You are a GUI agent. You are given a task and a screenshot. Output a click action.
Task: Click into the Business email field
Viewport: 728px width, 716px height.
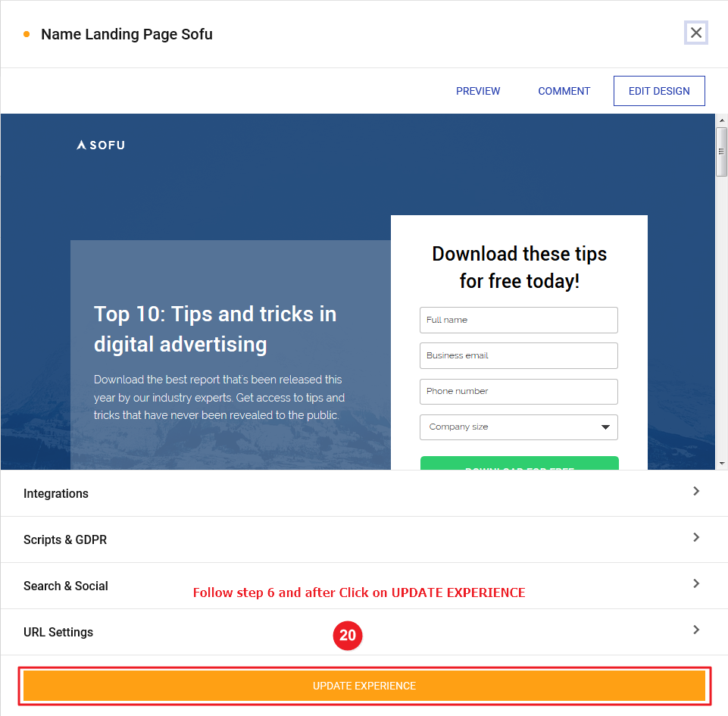click(x=519, y=355)
